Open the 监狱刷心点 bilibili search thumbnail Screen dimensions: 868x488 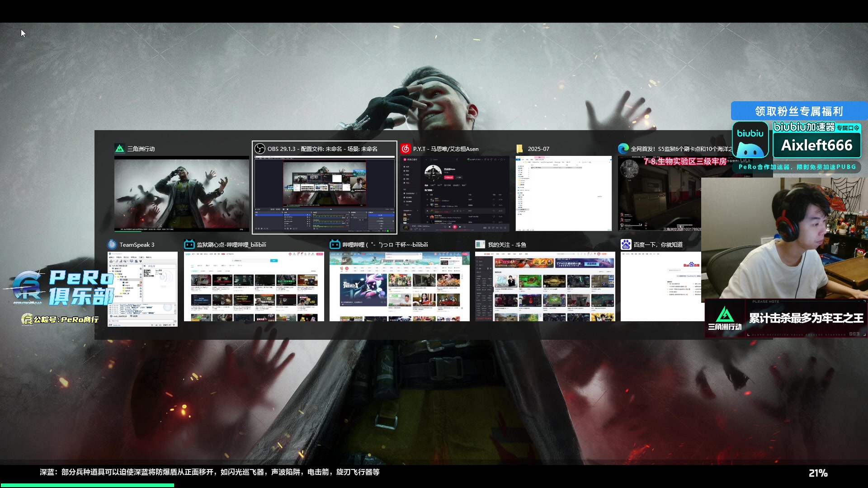(x=254, y=287)
